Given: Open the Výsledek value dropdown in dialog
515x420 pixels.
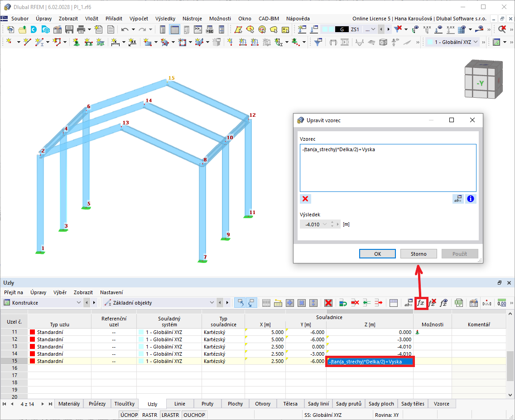Looking at the screenshot, I should pos(325,224).
